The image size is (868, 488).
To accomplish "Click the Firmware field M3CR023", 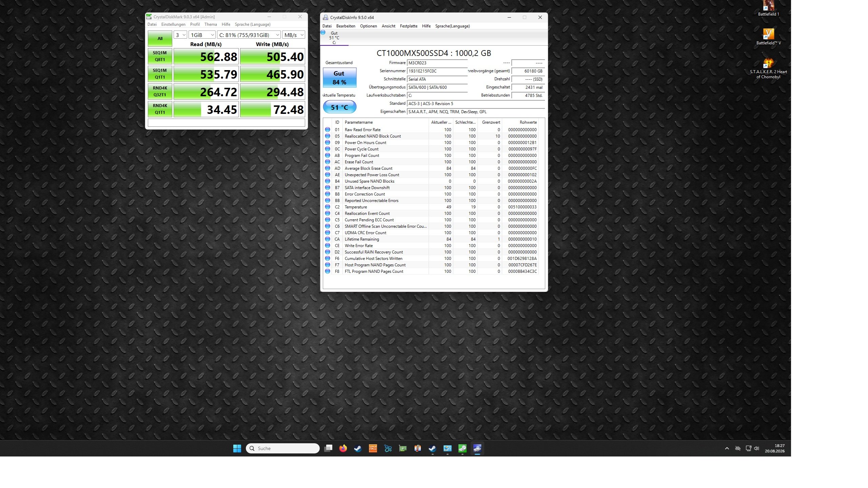I will pos(437,63).
